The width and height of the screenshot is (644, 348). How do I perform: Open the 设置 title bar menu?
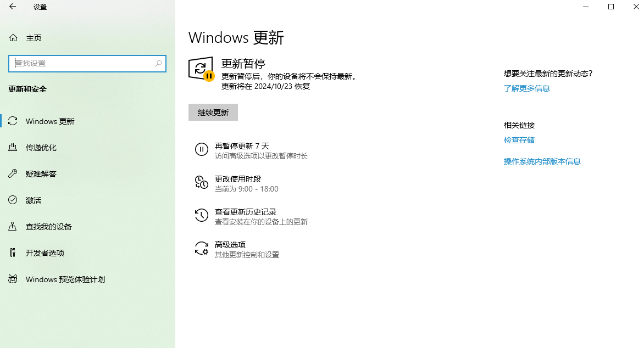pos(40,7)
